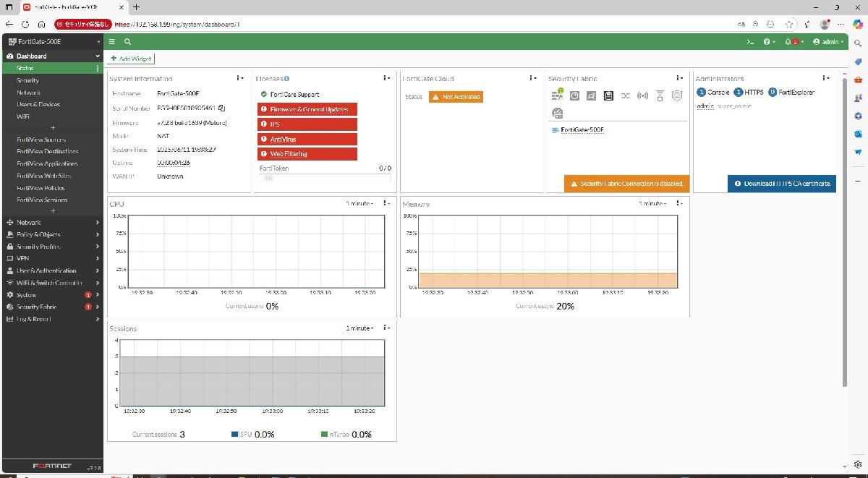Viewport: 868px width, 478px height.
Task: Click the clipboard fabric icon
Action: click(608, 95)
